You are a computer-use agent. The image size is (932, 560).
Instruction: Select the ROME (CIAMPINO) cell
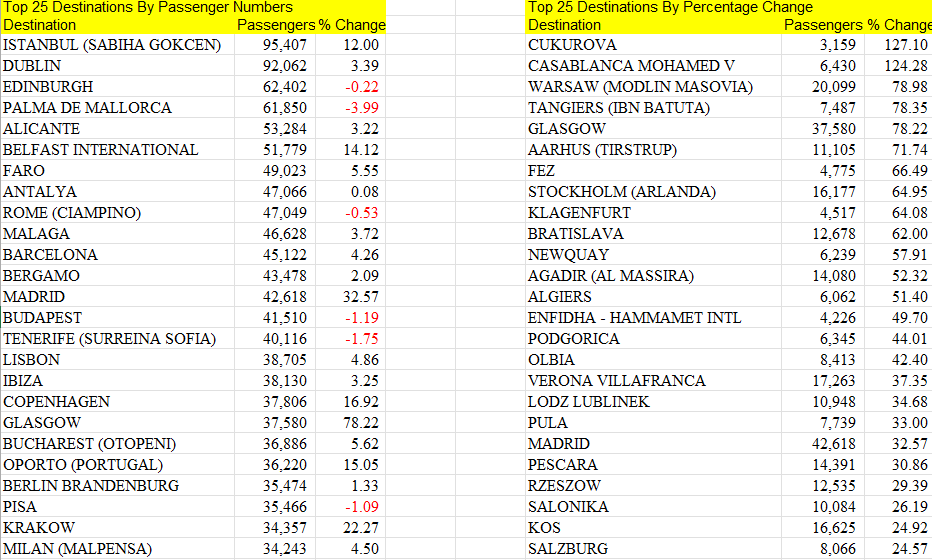pos(117,213)
